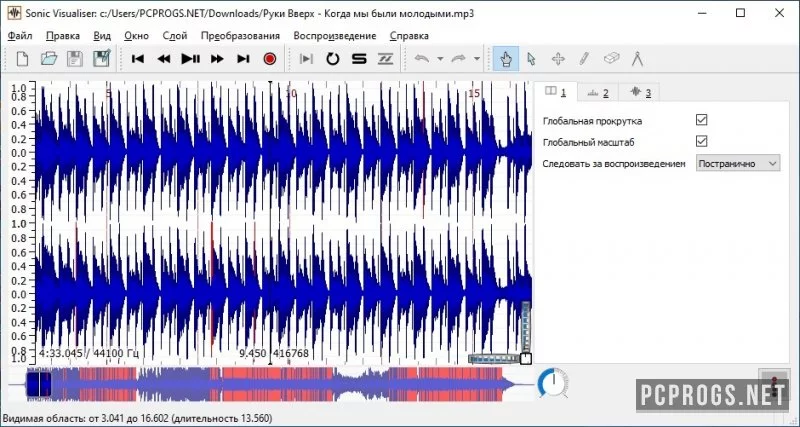Screen dimensions: 800x427
Task: Click the Undo arrow
Action: coord(421,59)
